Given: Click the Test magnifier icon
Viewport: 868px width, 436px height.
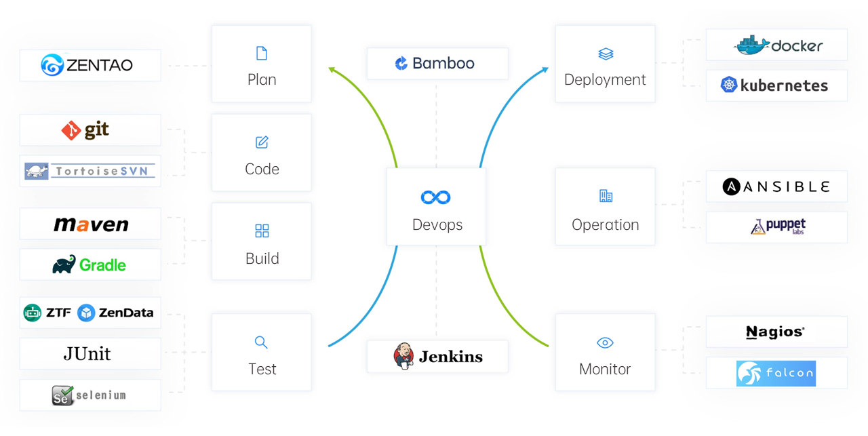Looking at the screenshot, I should click(x=261, y=342).
